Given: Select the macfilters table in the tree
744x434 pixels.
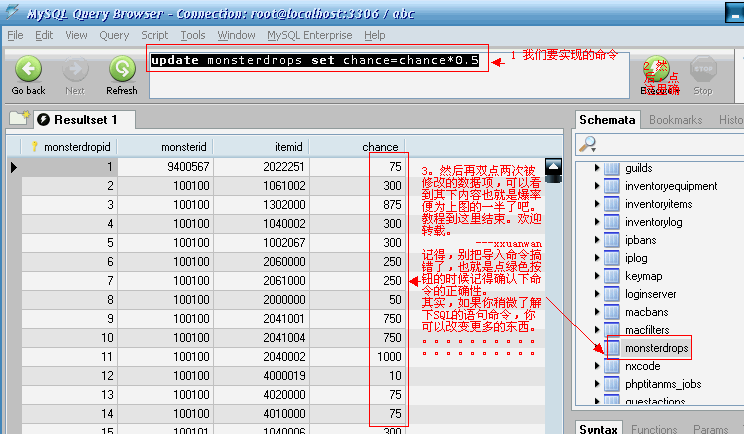Looking at the screenshot, I should pyautogui.click(x=647, y=330).
